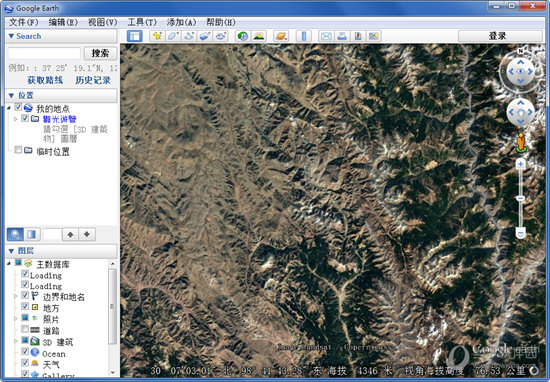Switch planets with the Saturn icon
550x382 pixels.
click(x=281, y=36)
